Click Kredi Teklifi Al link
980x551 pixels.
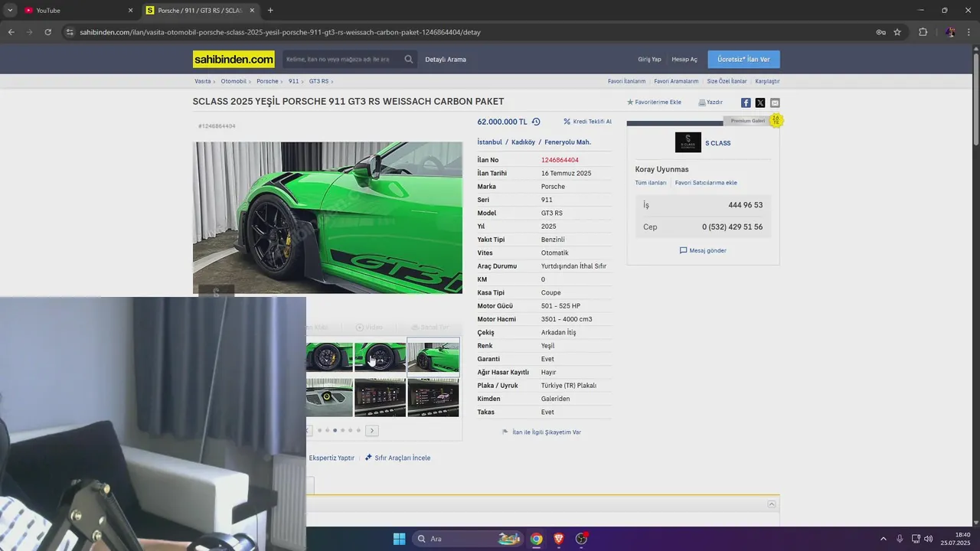coord(587,122)
